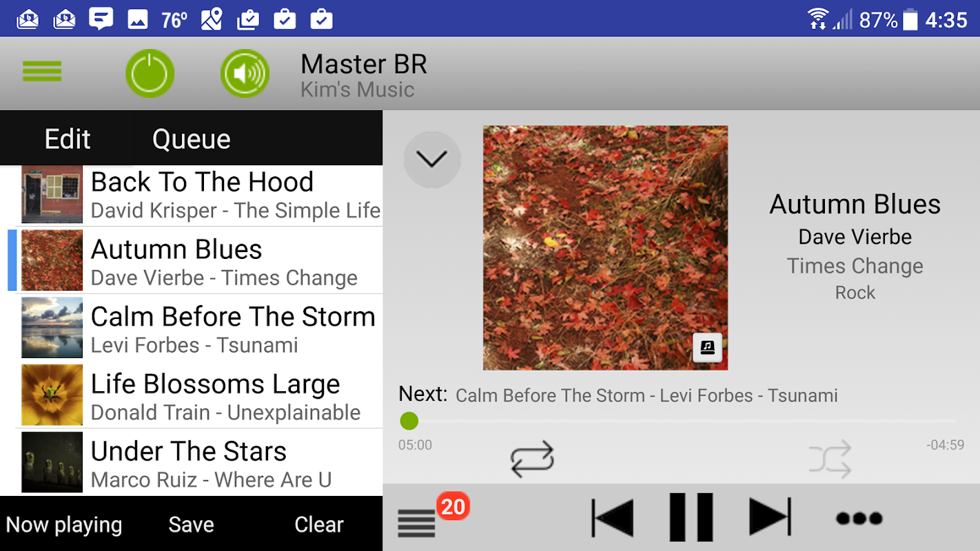Skip to the next track
980x551 pixels.
tap(770, 518)
